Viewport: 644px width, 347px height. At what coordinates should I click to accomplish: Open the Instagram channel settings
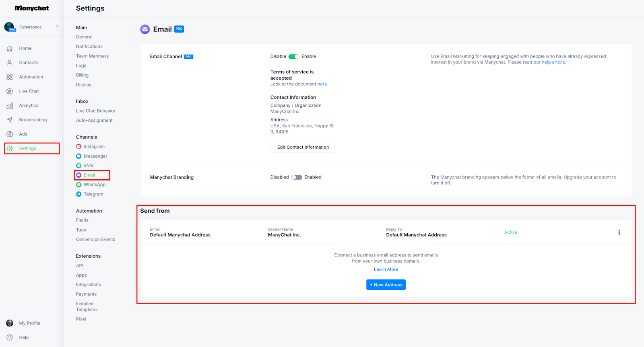tap(94, 147)
